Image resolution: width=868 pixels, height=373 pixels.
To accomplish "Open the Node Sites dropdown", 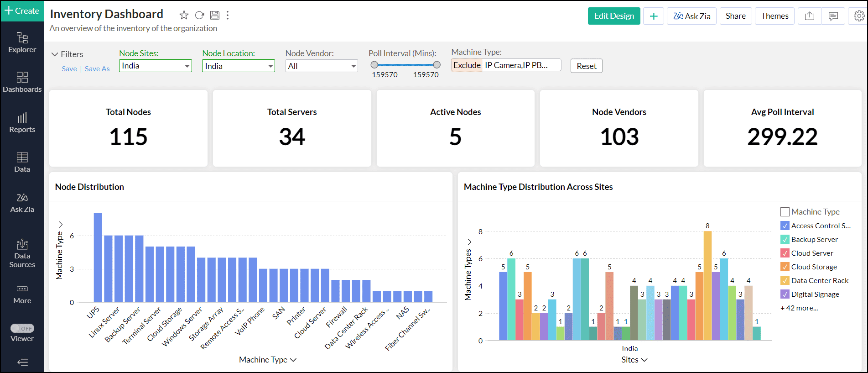I will click(155, 66).
